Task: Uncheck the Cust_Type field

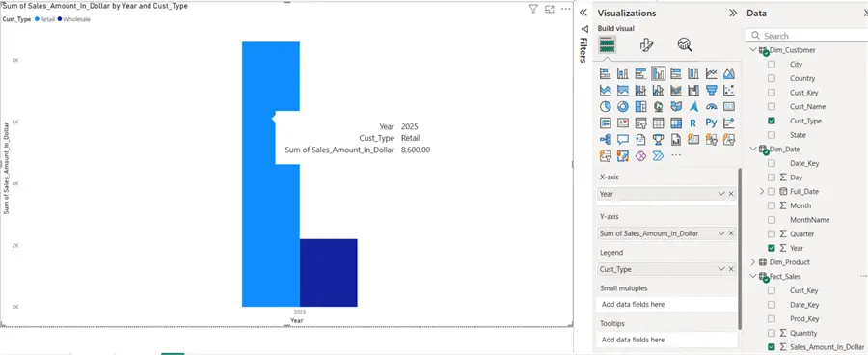Action: coord(772,121)
